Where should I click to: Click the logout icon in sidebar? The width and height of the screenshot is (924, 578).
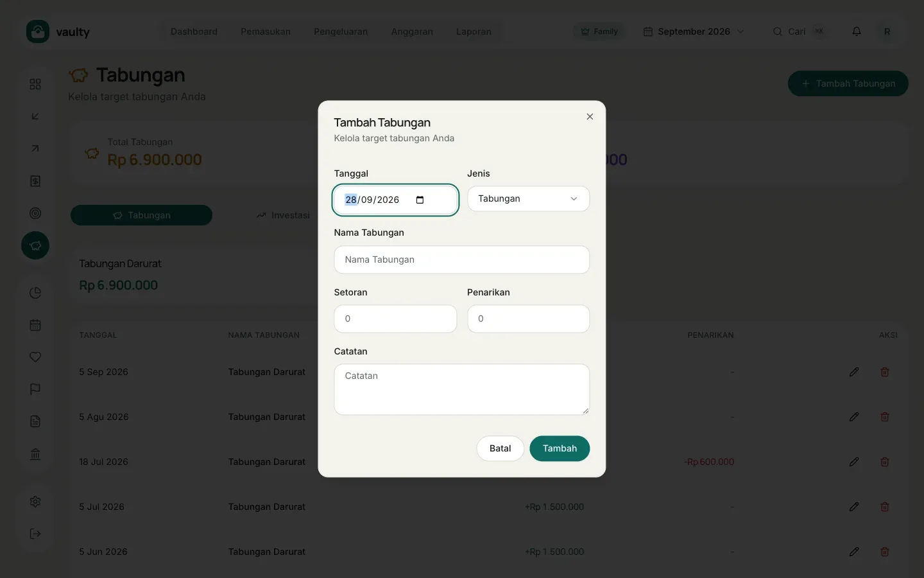pyautogui.click(x=35, y=534)
